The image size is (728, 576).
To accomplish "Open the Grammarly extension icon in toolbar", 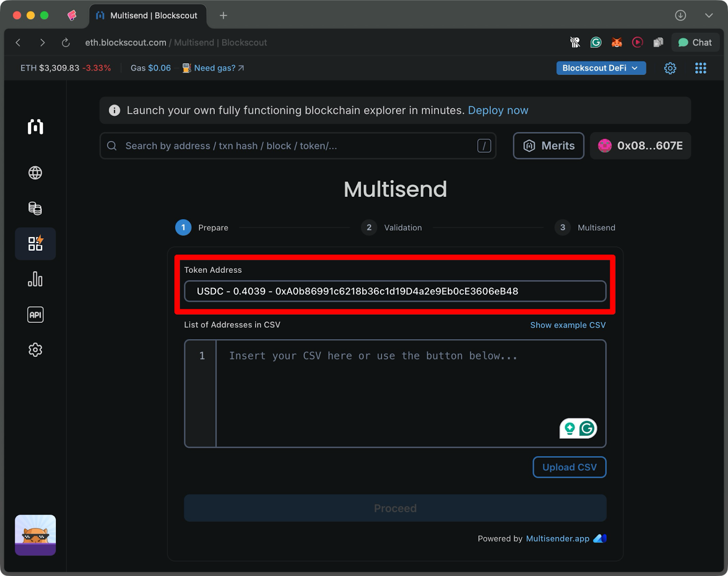I will (596, 42).
